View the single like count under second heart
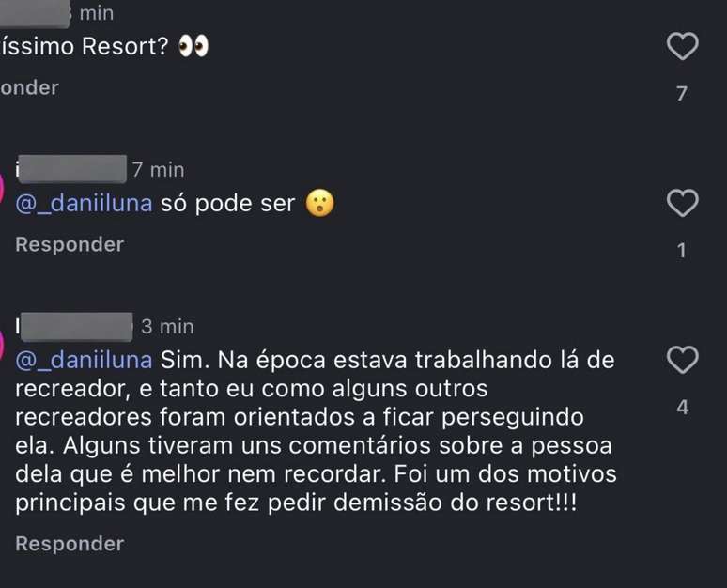The width and height of the screenshot is (727, 588). (x=682, y=251)
